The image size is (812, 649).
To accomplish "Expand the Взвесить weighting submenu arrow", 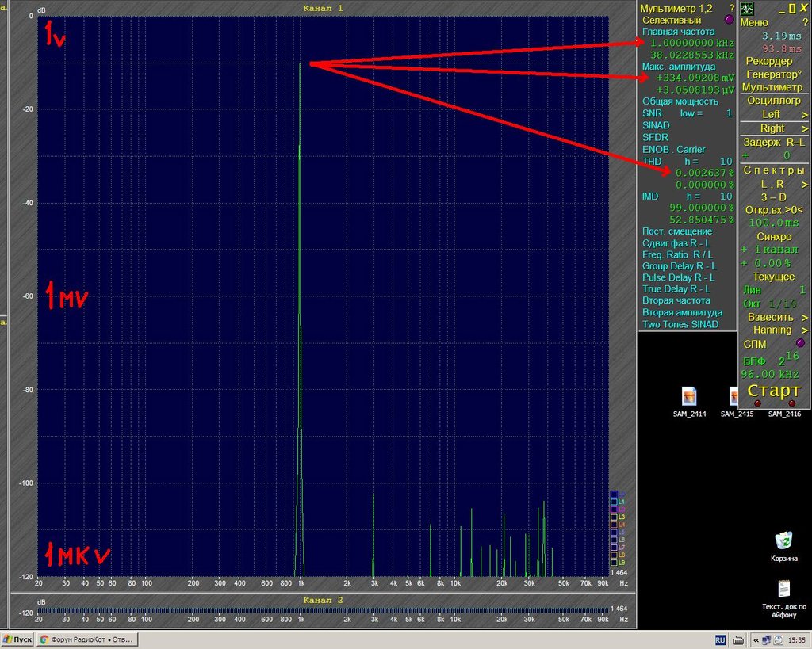I will (805, 317).
